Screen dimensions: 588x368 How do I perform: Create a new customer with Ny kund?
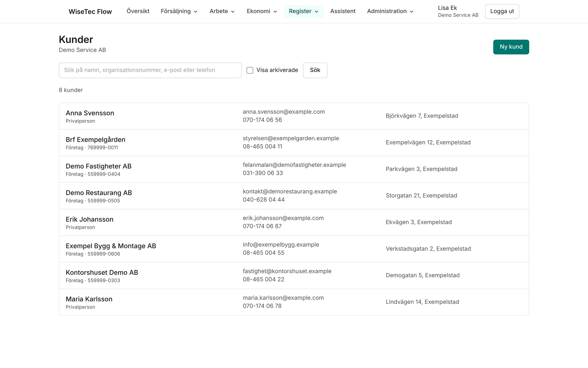point(511,47)
